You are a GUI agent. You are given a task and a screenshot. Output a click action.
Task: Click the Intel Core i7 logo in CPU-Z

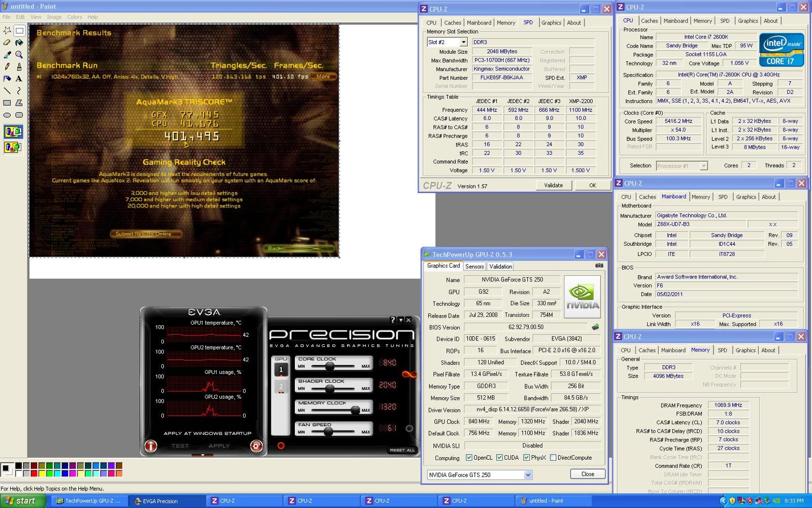782,50
